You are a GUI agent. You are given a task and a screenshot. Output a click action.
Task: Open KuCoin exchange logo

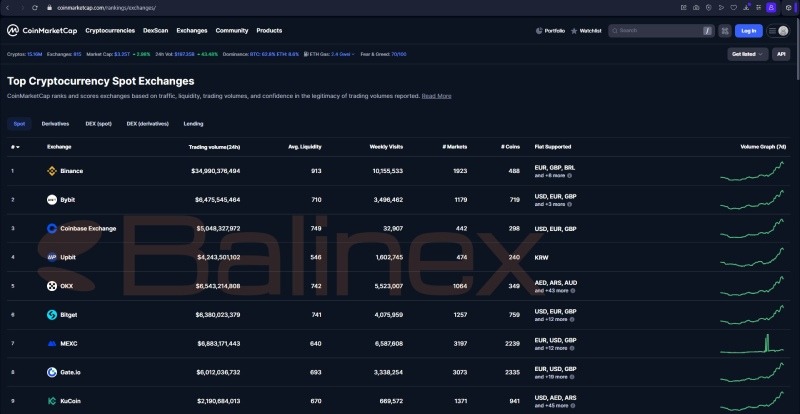coord(52,401)
